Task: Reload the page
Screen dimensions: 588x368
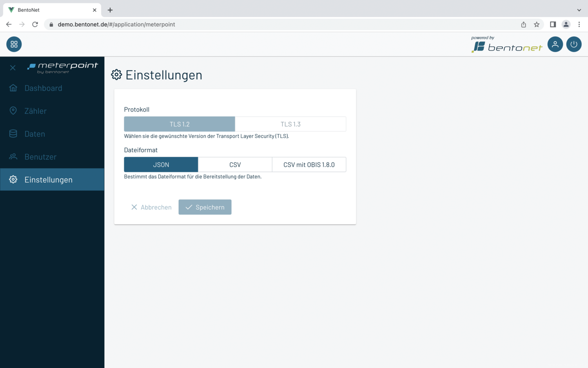Action: pos(35,24)
